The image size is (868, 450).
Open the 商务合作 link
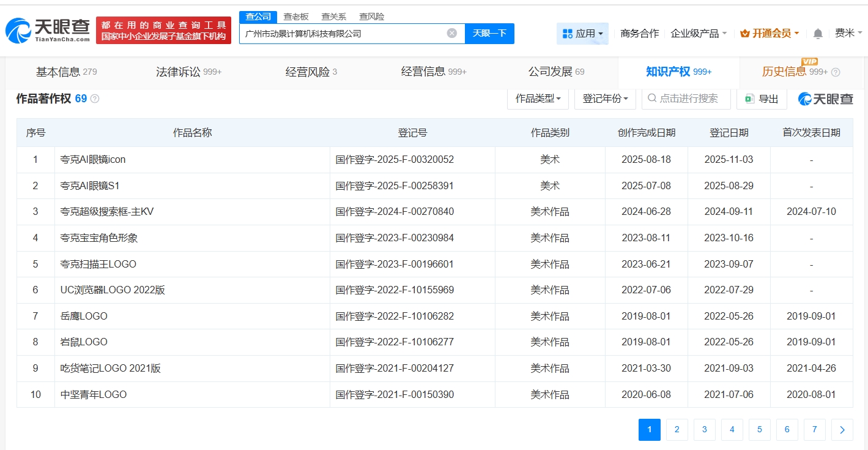click(x=639, y=33)
